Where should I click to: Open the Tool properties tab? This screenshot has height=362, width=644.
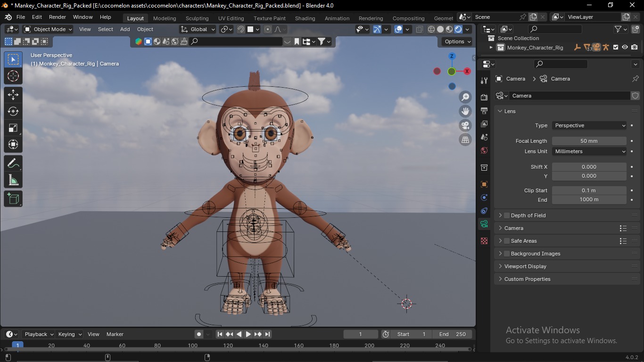pyautogui.click(x=484, y=81)
